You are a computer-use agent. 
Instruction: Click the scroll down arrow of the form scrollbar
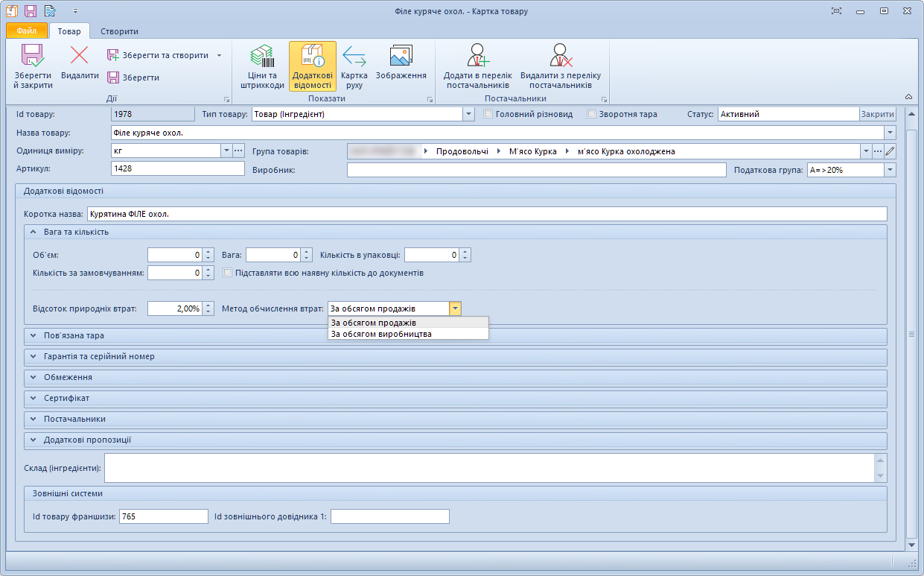911,545
